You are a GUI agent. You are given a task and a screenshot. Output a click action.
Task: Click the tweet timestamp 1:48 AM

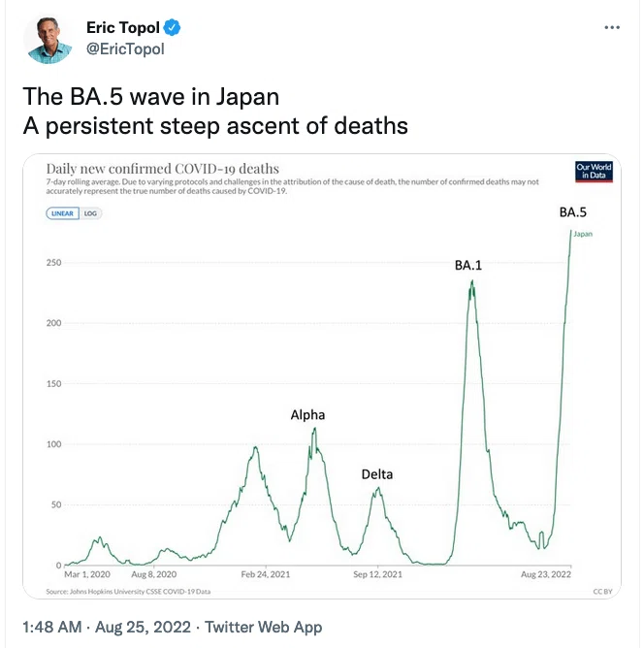pos(52,627)
